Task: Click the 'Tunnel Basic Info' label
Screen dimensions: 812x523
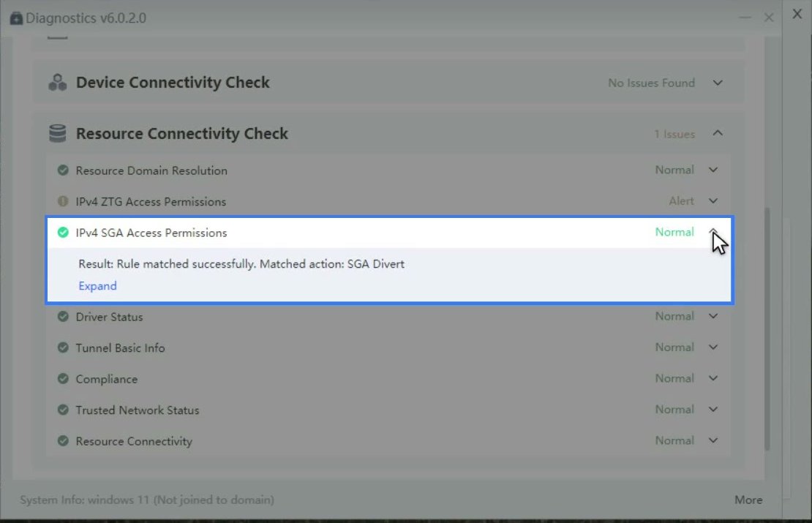Action: click(120, 348)
